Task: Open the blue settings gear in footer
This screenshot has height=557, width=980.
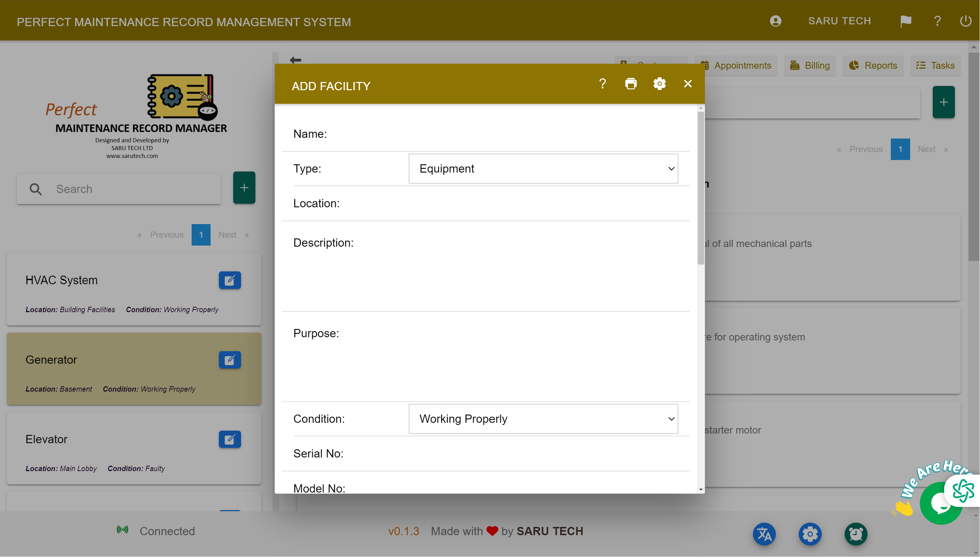Action: coord(810,534)
